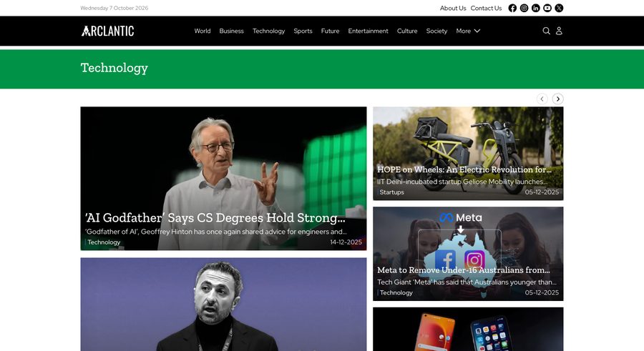Open the Sports section
This screenshot has height=351, width=644.
[x=303, y=31]
